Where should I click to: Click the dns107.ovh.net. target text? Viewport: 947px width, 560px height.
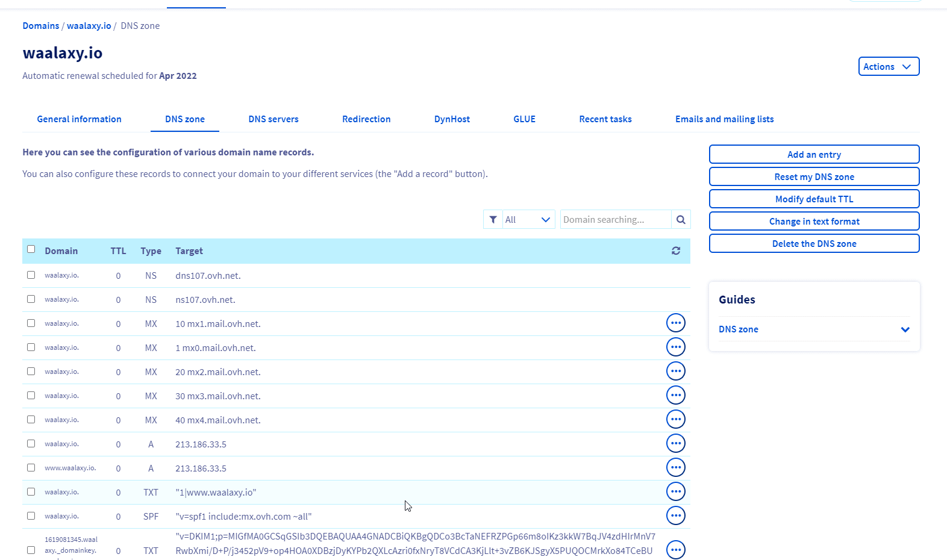[x=208, y=276]
